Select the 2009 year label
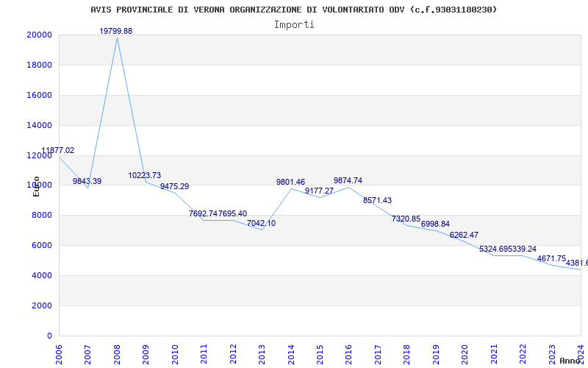 tap(146, 354)
